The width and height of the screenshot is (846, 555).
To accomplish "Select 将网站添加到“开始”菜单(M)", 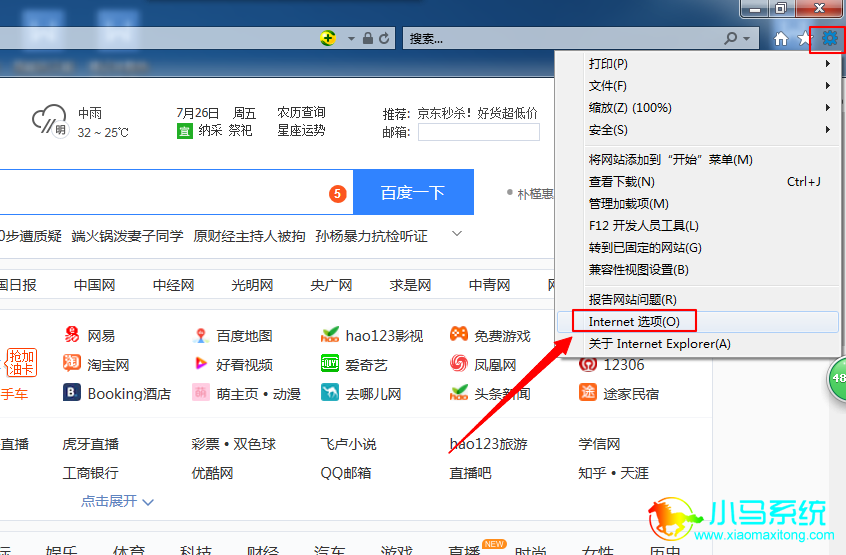I will point(698,160).
